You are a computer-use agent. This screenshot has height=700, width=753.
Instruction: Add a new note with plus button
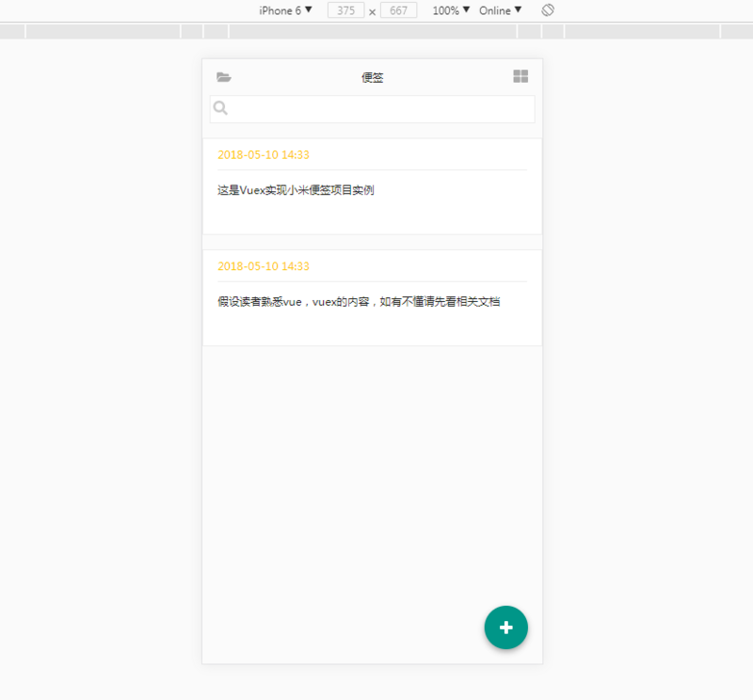[506, 627]
